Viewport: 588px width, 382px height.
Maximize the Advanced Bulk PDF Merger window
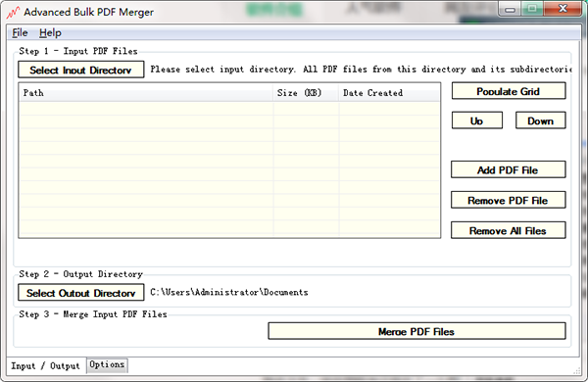pyautogui.click(x=532, y=9)
